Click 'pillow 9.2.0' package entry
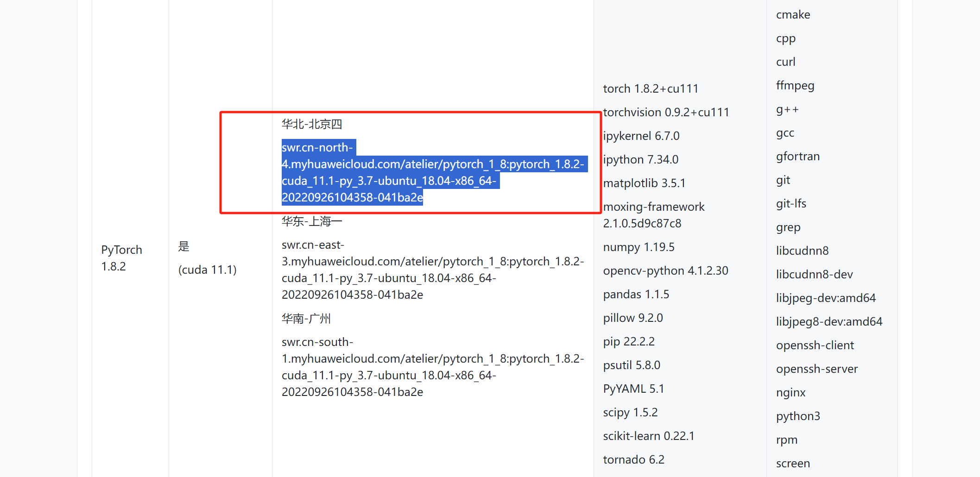Screen dimensions: 980x477 coord(633,318)
